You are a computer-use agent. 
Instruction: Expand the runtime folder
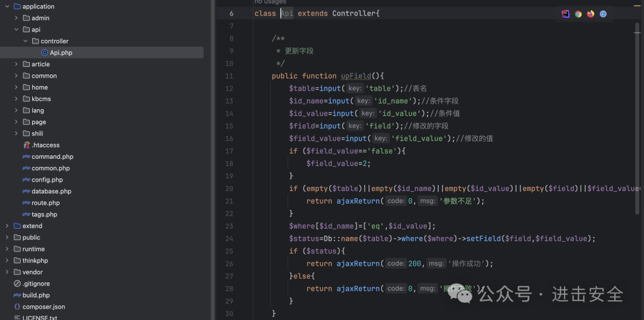tap(7, 249)
